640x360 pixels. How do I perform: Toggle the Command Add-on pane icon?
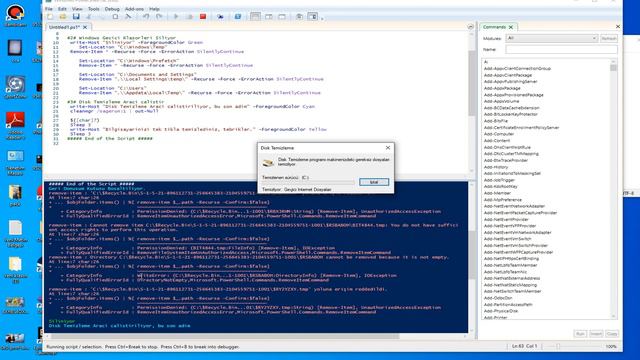pos(312,17)
